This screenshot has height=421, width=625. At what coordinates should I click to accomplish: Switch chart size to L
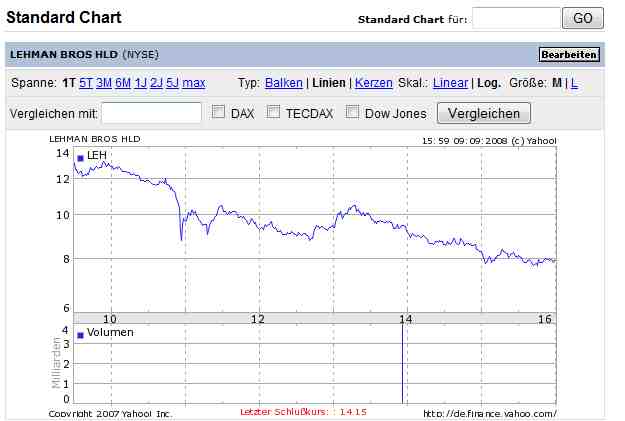pyautogui.click(x=574, y=83)
